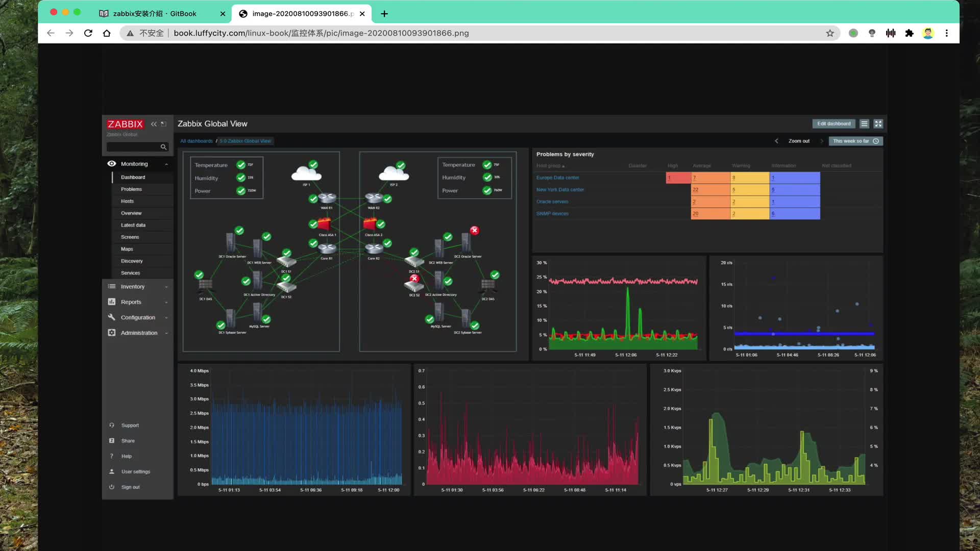Click the Help question mark icon
980x551 pixels.
(112, 456)
